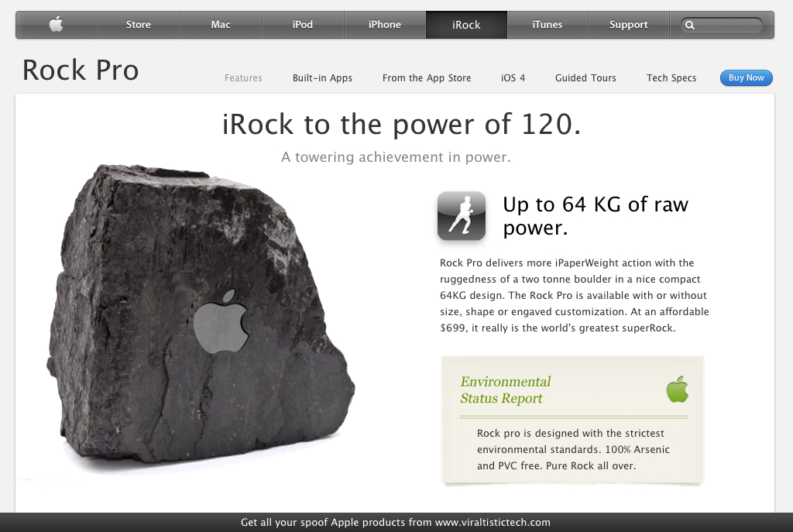
Task: Click the Rock Pro iPaperWeight description paragraph
Action: pyautogui.click(x=575, y=295)
